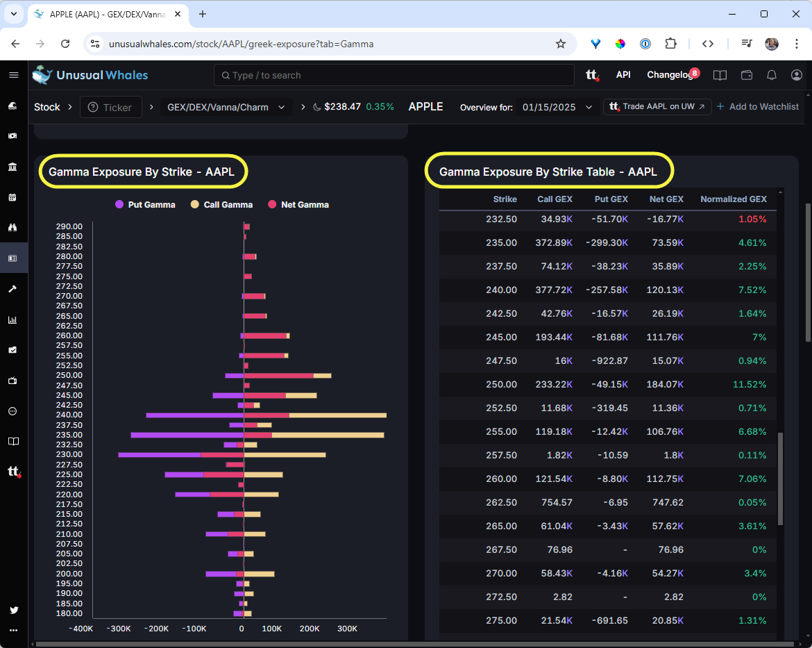
Task: Open the Chrome tab search dropdown arrow
Action: [14, 14]
